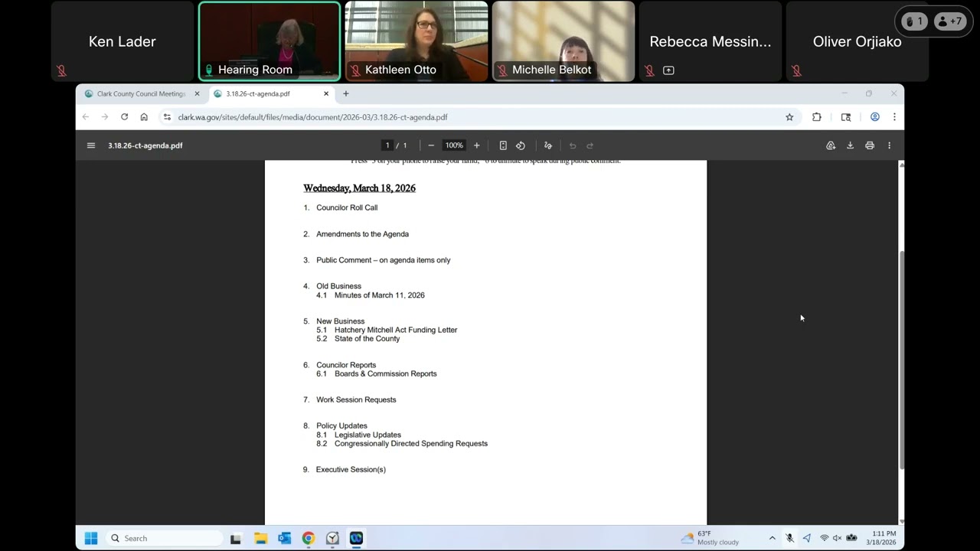Click the Fit to page icon

pyautogui.click(x=503, y=145)
